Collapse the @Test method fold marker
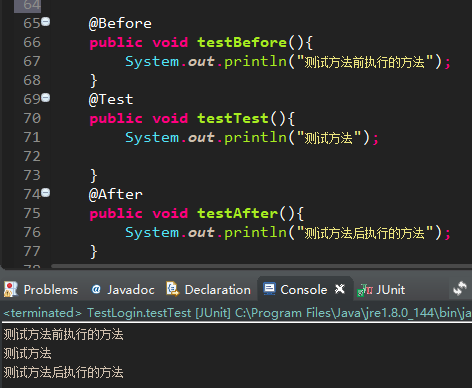472x388 pixels. tap(46, 98)
